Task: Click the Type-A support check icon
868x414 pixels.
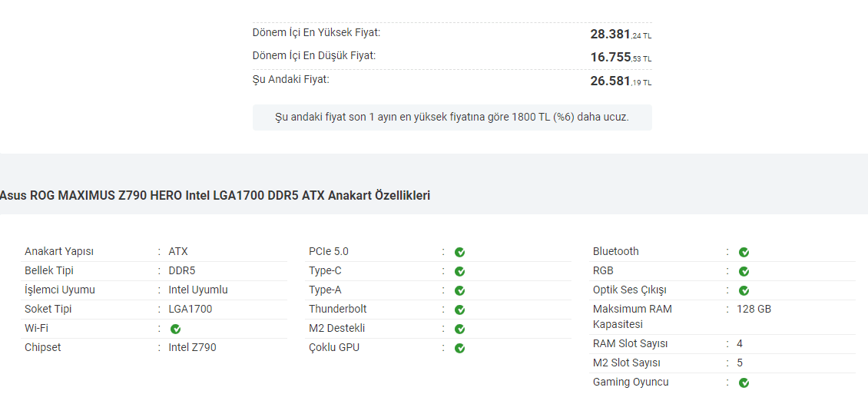Action: point(459,290)
